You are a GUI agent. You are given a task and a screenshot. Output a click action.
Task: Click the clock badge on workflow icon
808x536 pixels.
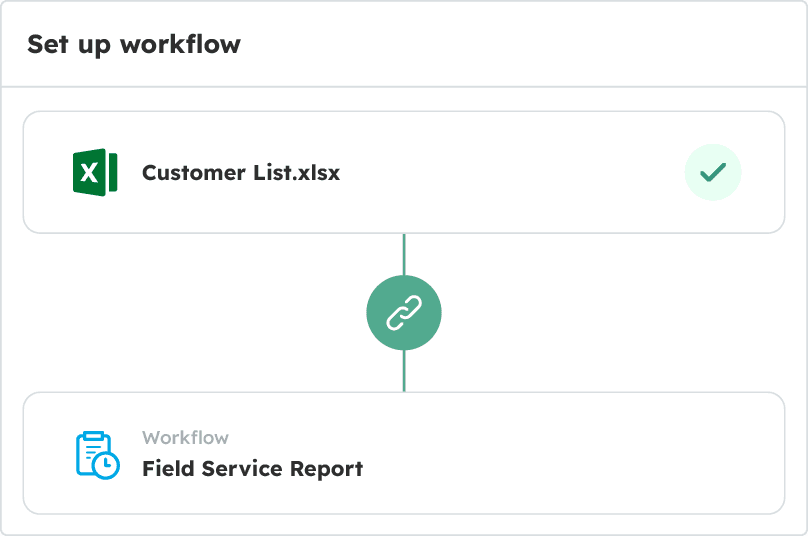pyautogui.click(x=107, y=465)
